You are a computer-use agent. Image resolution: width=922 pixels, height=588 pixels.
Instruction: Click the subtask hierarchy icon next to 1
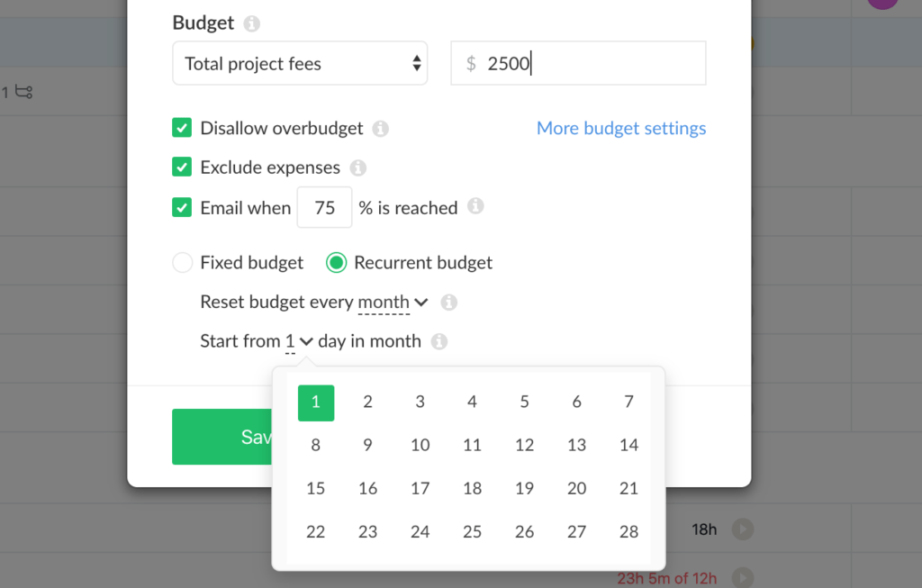(22, 93)
